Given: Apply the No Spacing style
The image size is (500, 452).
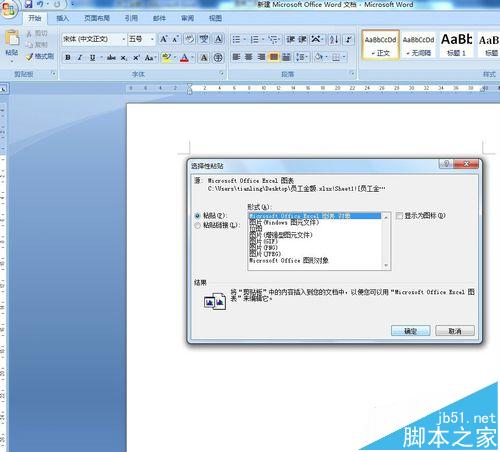Looking at the screenshot, I should click(x=418, y=45).
